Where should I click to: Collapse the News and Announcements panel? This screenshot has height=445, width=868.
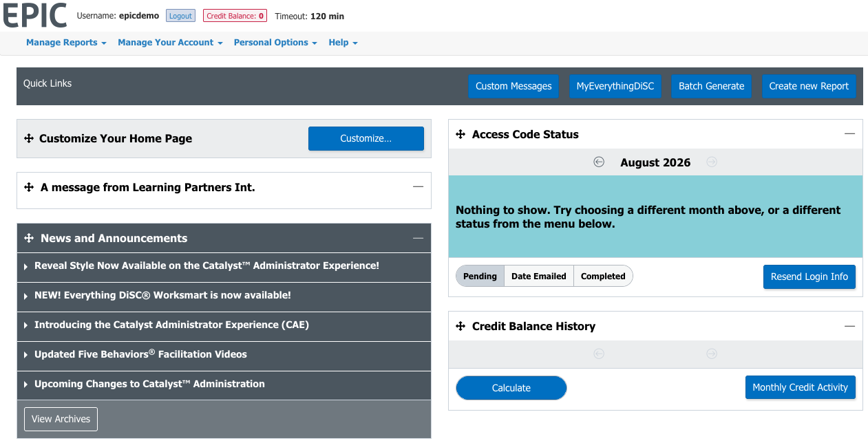click(418, 238)
